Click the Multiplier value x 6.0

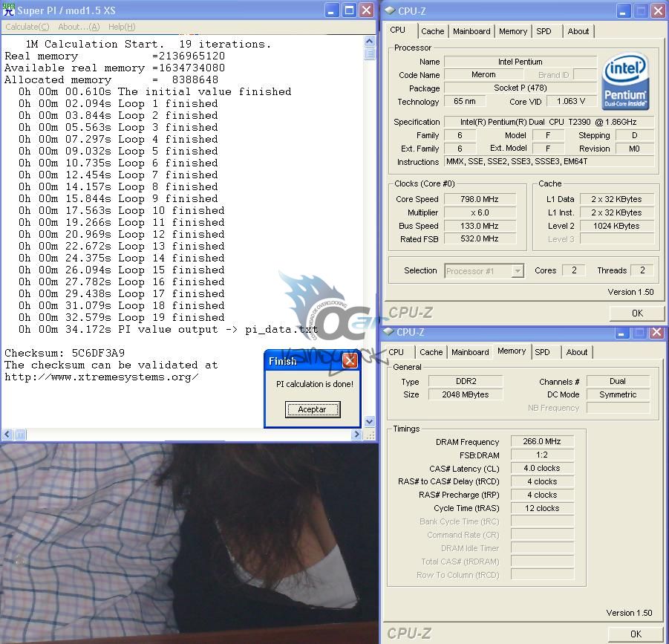point(480,212)
